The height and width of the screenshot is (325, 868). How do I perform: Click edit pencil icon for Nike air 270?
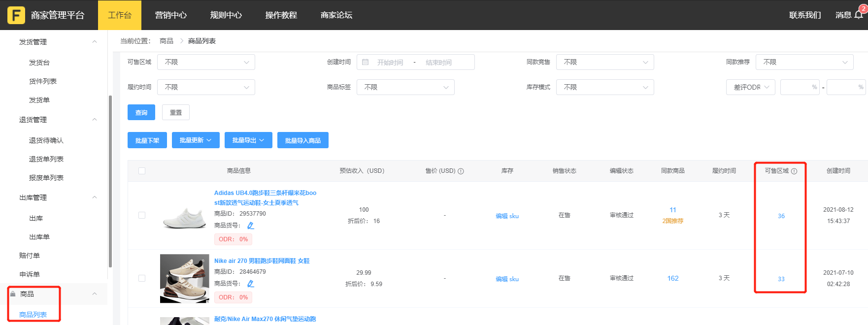click(x=251, y=284)
